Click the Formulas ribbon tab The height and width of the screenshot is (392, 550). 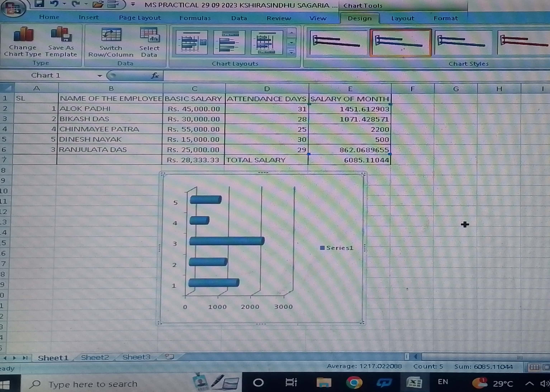click(x=195, y=18)
